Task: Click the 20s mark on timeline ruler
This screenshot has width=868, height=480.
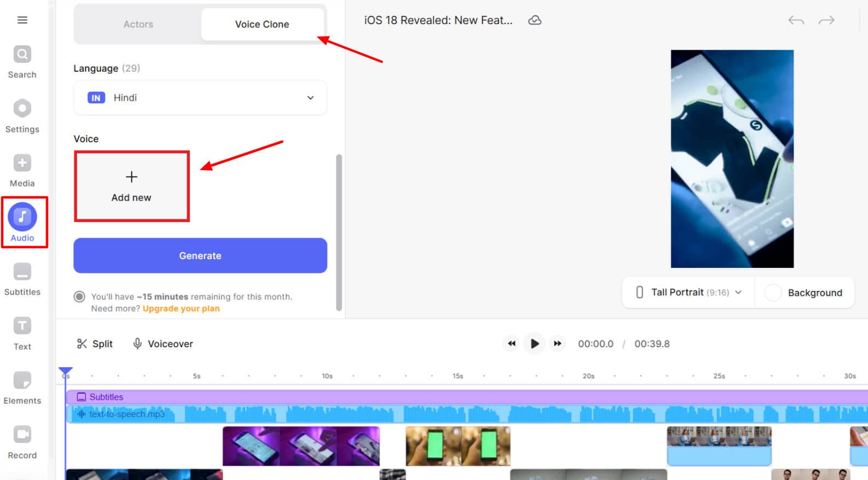Action: click(x=589, y=376)
